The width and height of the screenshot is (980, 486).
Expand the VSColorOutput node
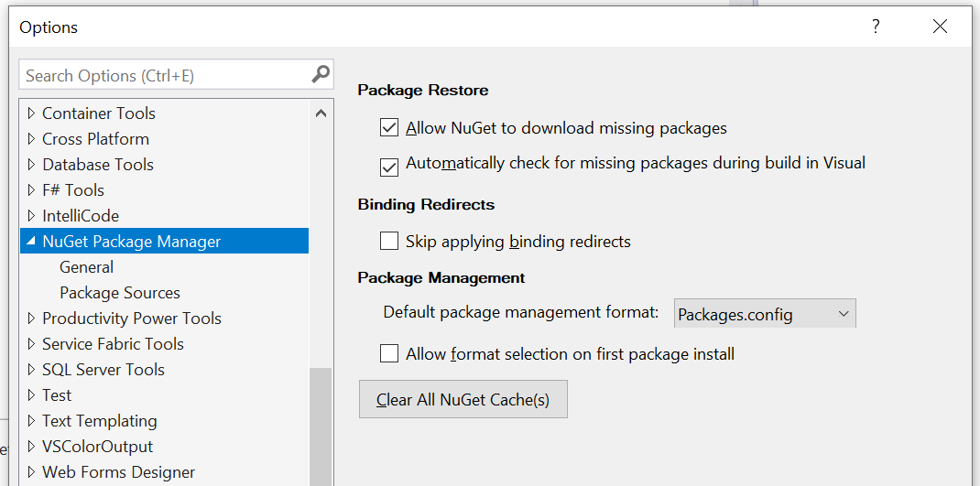(x=32, y=446)
